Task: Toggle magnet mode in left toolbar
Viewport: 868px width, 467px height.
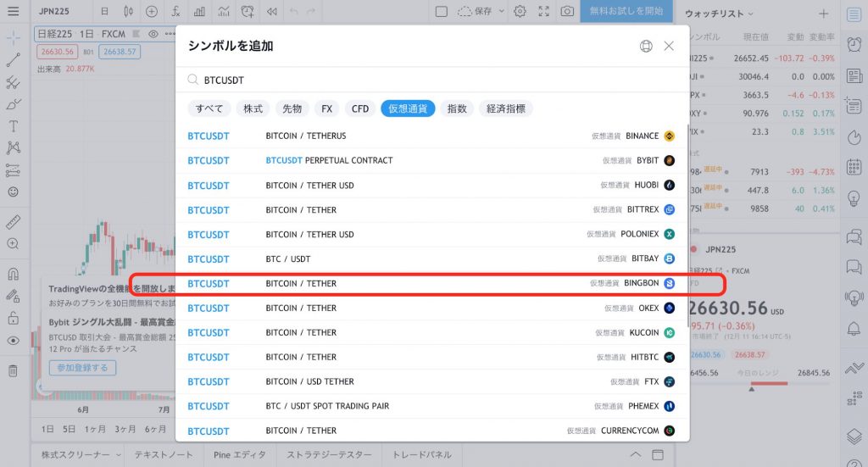Action: pos(14,274)
